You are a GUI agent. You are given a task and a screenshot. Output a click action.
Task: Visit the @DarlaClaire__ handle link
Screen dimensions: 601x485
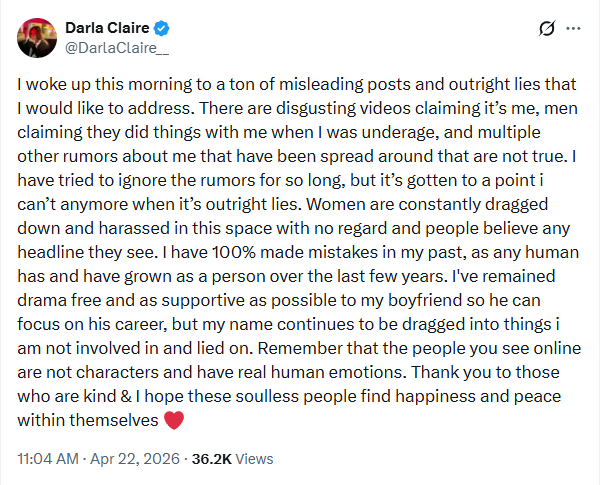[x=117, y=48]
